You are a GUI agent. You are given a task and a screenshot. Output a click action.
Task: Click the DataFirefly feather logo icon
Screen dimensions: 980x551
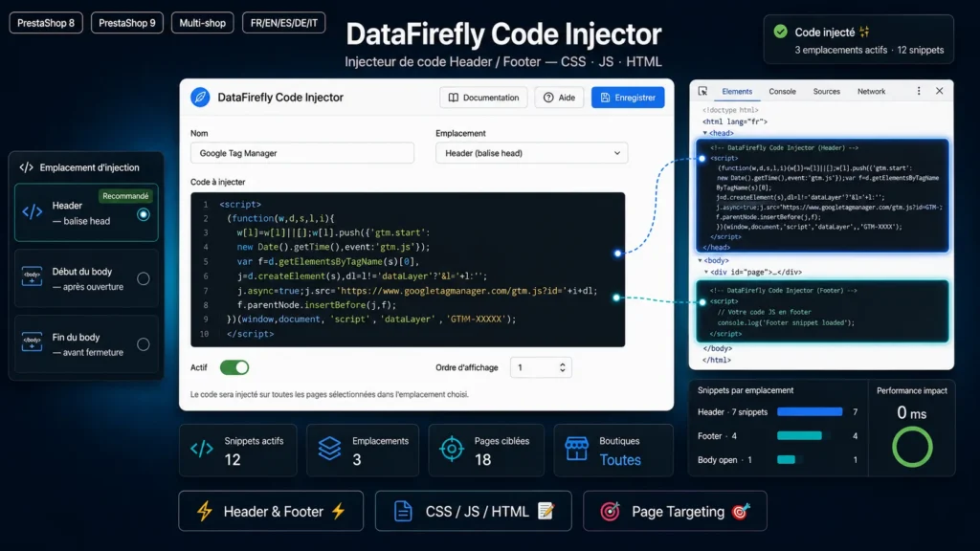coord(200,98)
